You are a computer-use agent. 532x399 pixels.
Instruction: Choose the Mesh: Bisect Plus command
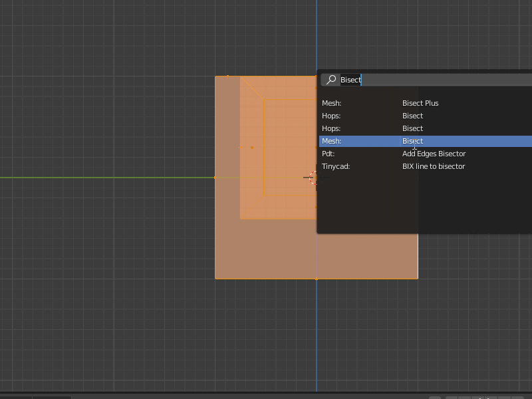pos(421,103)
